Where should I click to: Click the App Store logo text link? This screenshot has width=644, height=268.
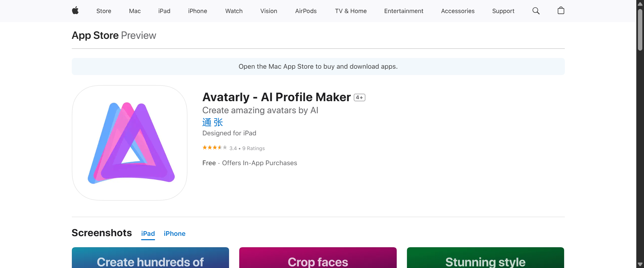coord(95,35)
